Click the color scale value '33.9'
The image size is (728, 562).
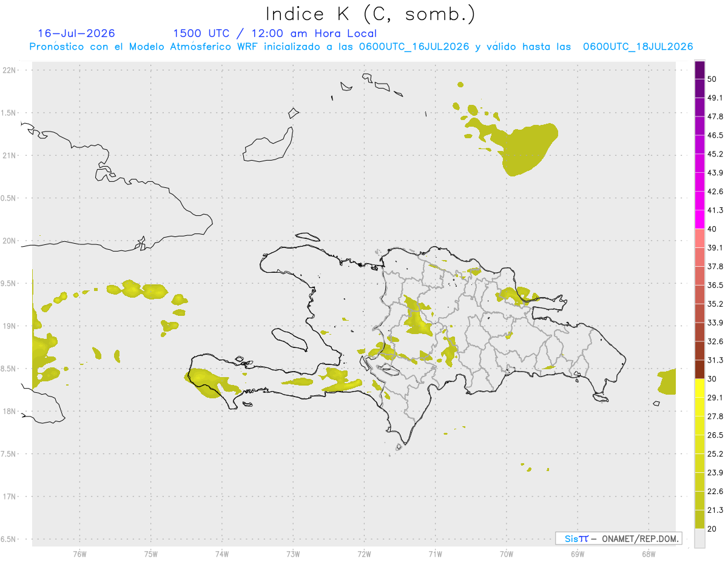[715, 323]
